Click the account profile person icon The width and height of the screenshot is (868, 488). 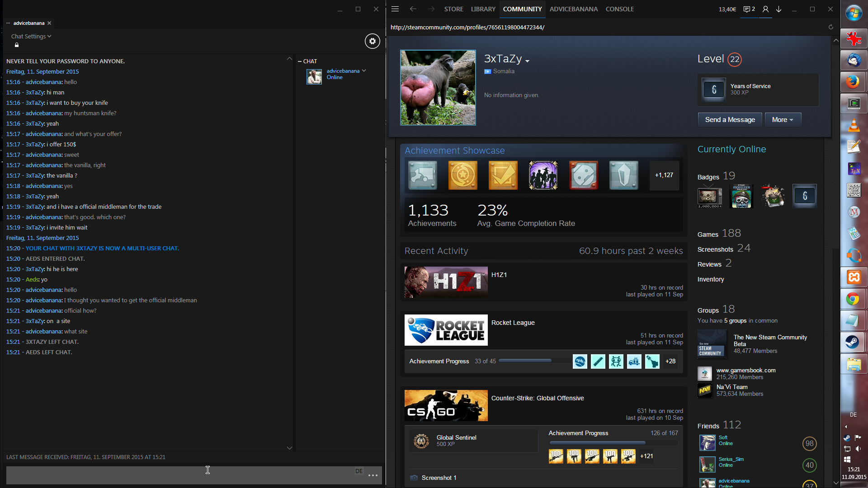[765, 9]
